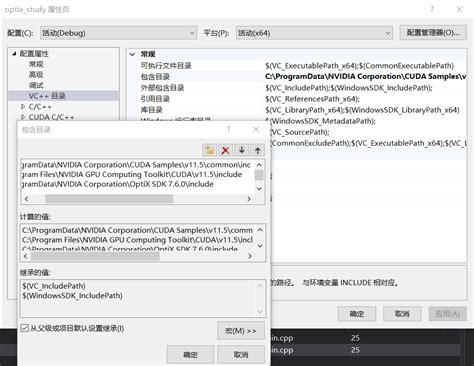Collapse the 配置属性 tree node
The image size is (474, 366).
coord(14,53)
